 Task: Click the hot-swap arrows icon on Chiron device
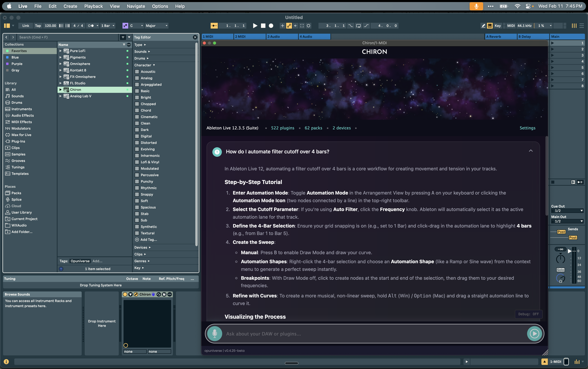159,295
